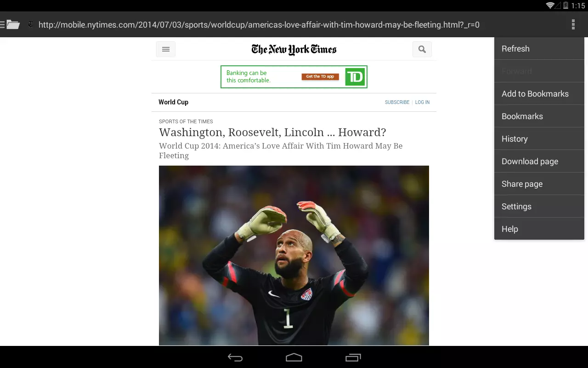588x368 pixels.
Task: Select Download page option
Action: [539, 161]
